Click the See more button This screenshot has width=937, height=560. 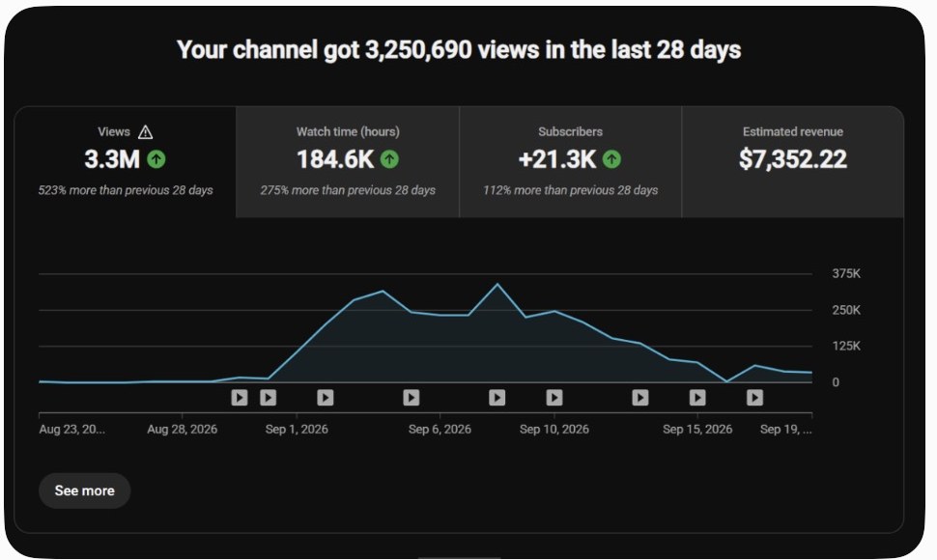(x=85, y=490)
